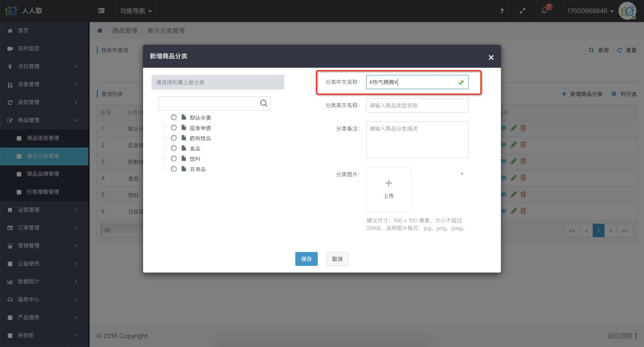
Task: Open 商品品牌管理 submenu item
Action: [x=44, y=174]
